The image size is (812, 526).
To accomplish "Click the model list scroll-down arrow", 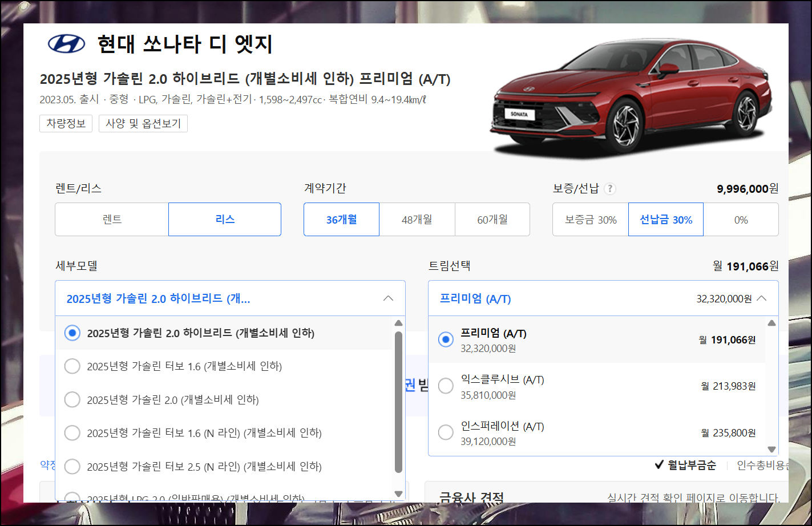I will pos(398,494).
